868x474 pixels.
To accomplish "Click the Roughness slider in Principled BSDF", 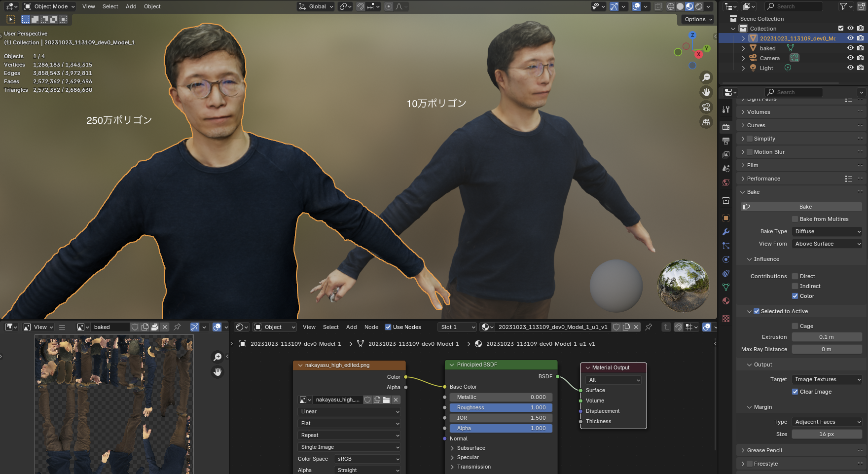I will tap(501, 407).
